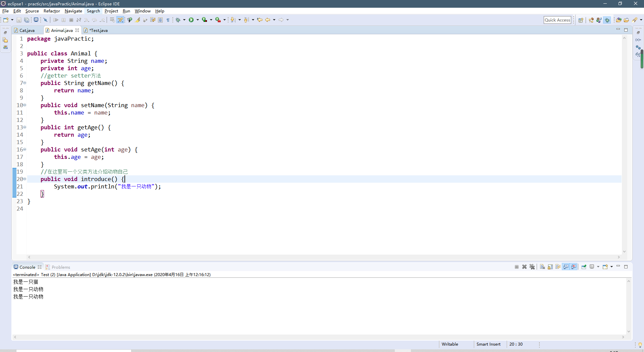Screen dimensions: 644x352
Task: Minimize the editor area
Action: [x=618, y=30]
